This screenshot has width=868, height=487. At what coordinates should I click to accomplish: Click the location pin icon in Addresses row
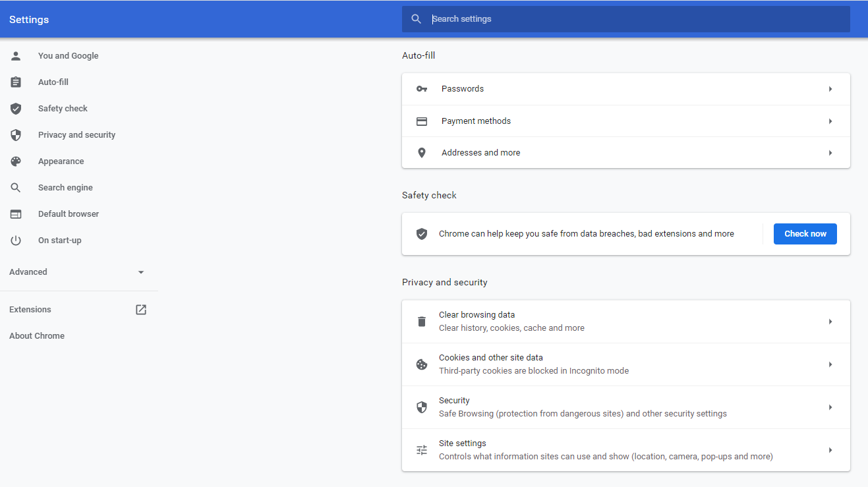tap(422, 153)
